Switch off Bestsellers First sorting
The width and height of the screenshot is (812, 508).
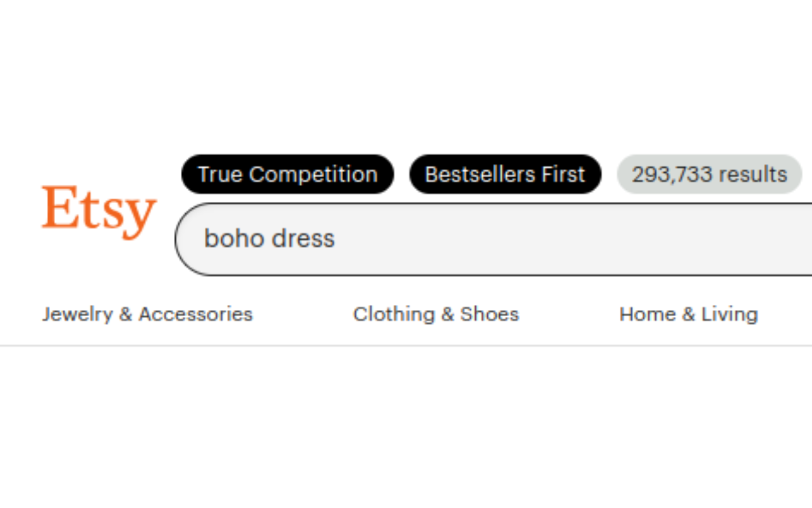505,174
